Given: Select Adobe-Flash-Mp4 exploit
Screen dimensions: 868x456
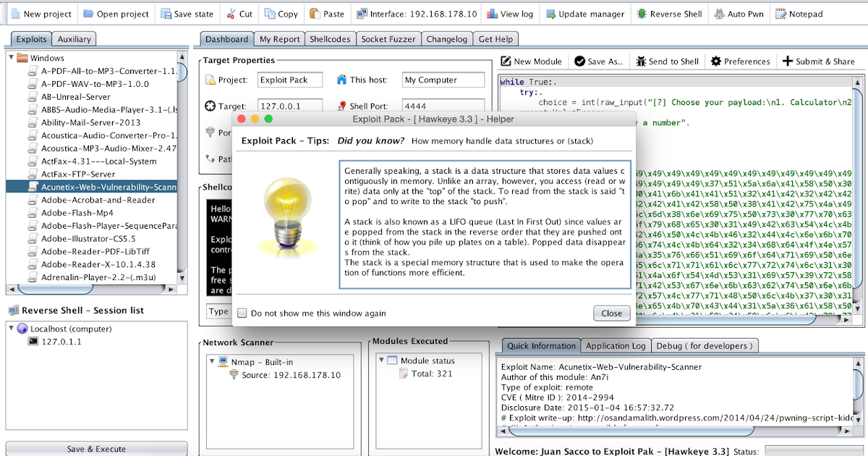Looking at the screenshot, I should click(77, 213).
